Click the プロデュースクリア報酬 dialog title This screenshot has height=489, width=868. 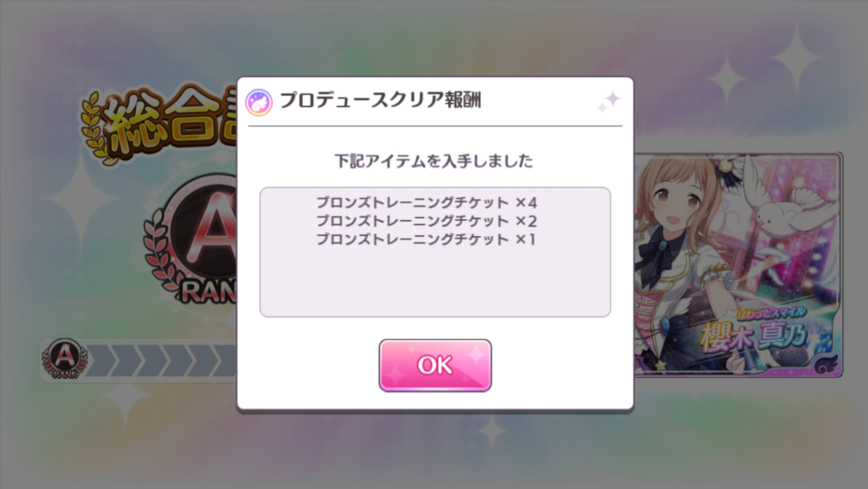[380, 101]
